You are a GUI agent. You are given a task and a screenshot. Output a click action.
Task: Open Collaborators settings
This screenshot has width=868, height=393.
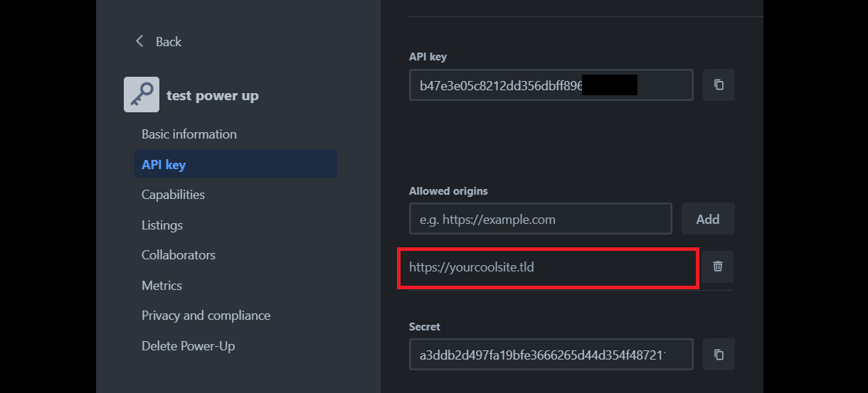(179, 255)
